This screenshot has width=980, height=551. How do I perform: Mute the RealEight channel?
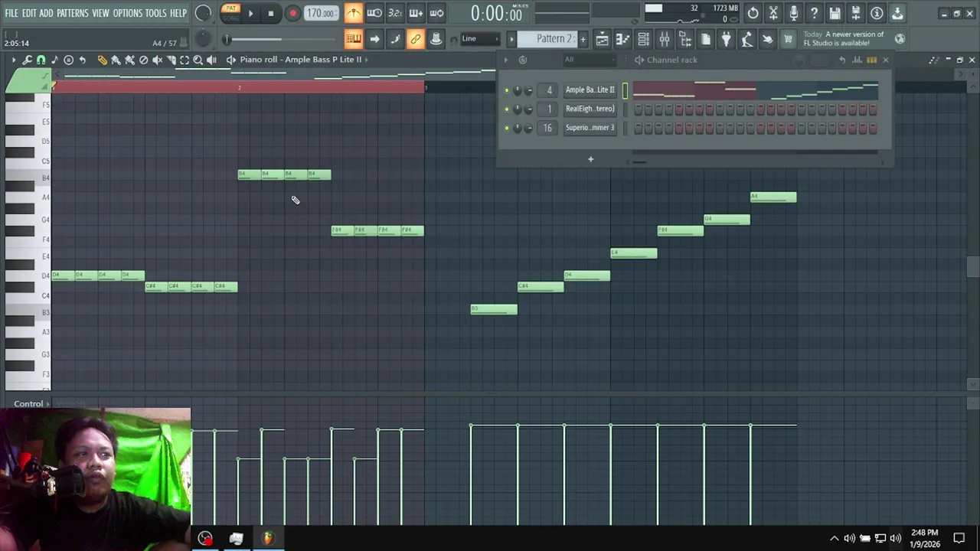tap(506, 109)
